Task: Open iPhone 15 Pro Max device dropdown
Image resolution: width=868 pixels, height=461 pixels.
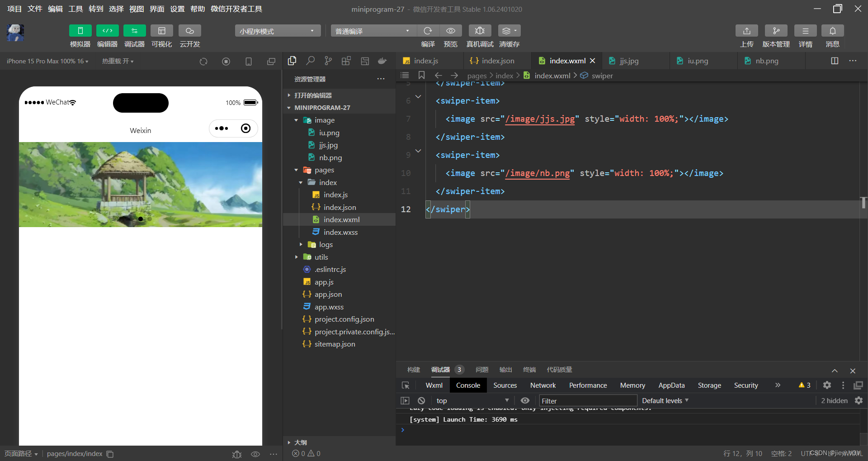Action: [47, 61]
